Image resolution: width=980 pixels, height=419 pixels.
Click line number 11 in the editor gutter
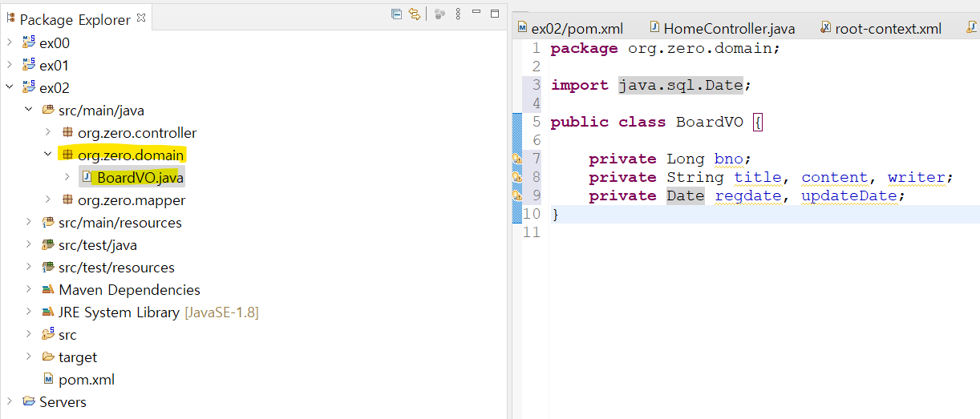[532, 232]
